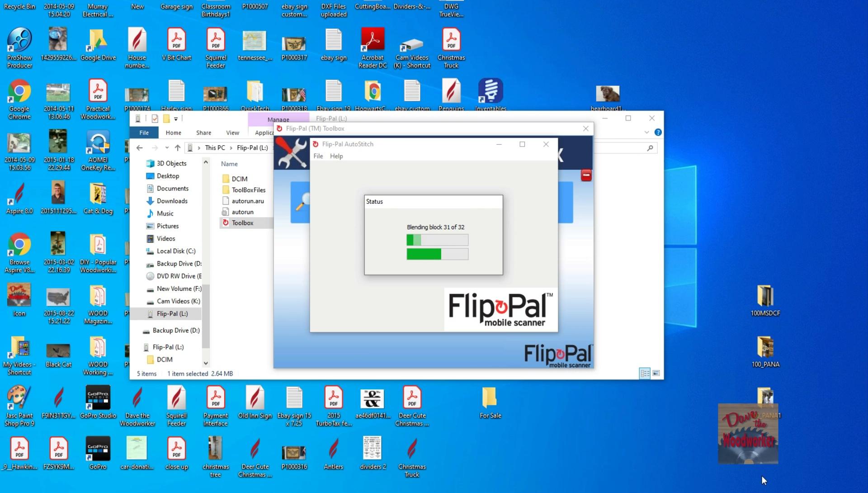Open the Explorer help question mark icon
The height and width of the screenshot is (493, 868).
pos(658,133)
